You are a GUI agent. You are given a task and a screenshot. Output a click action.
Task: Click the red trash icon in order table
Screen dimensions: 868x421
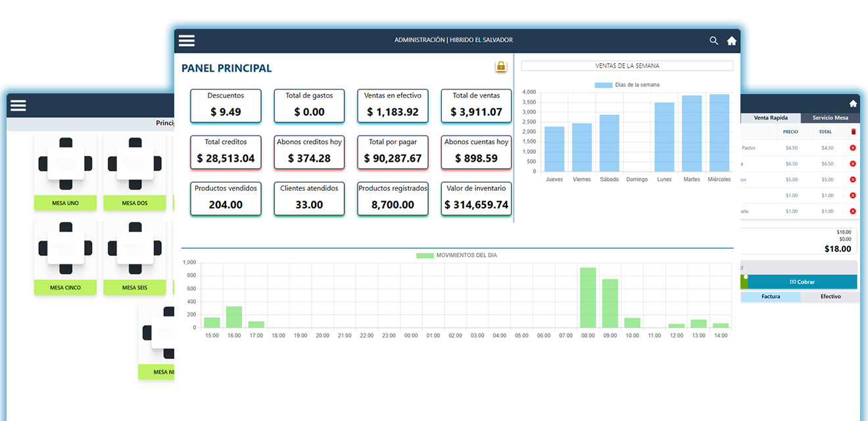[x=854, y=132]
